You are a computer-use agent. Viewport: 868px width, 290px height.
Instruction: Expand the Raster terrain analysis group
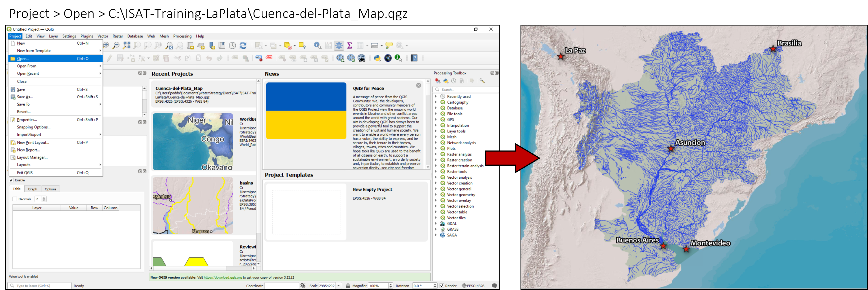pyautogui.click(x=436, y=166)
